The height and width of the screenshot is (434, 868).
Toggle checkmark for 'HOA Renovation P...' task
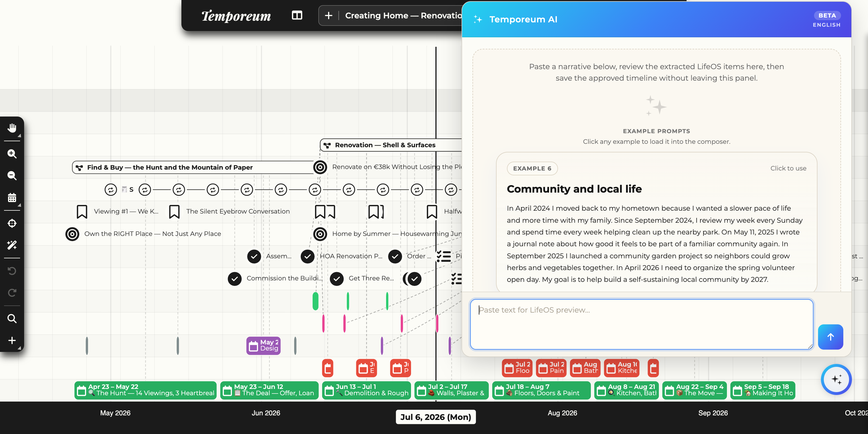click(308, 256)
